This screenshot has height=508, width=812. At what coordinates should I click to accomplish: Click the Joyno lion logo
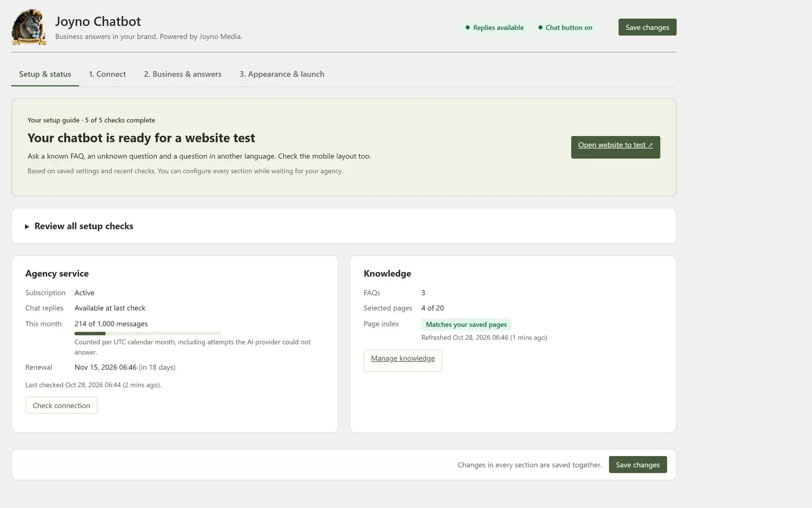(29, 27)
